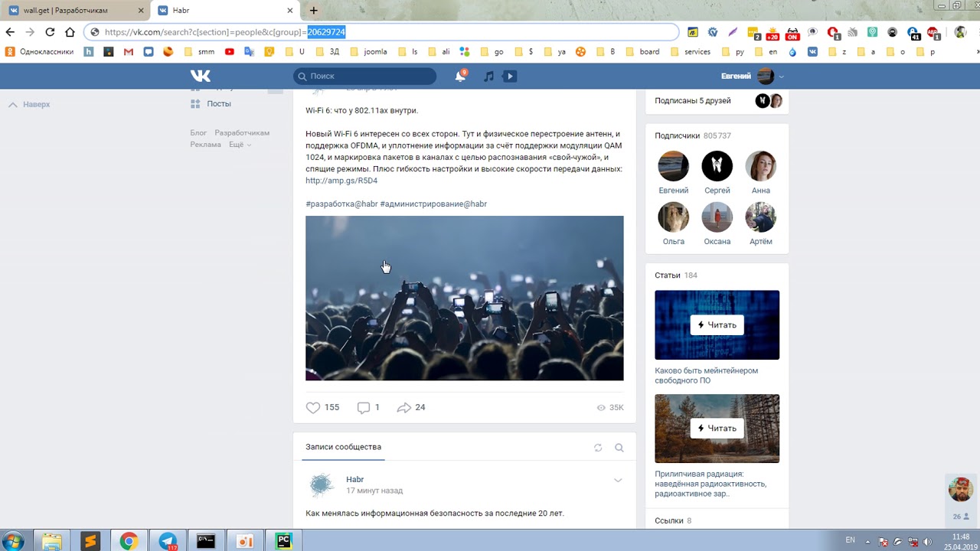Click the #администрирование@habr hashtag
Viewport: 980px width, 551px height.
pos(433,204)
